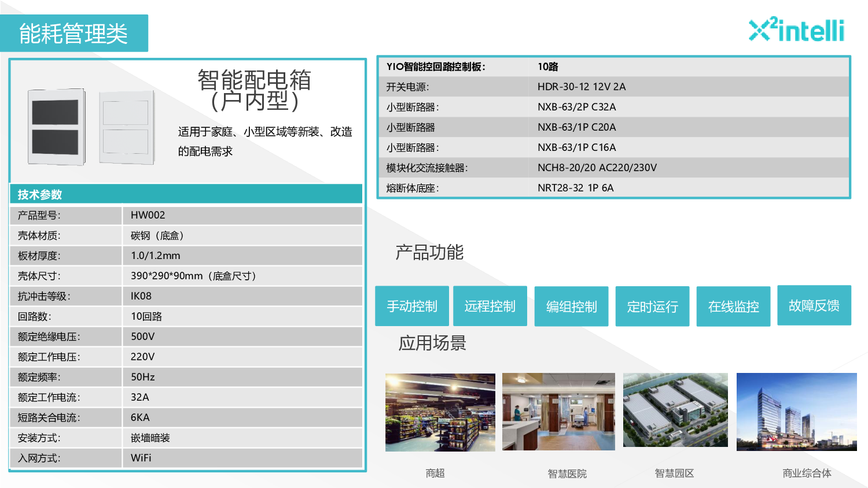The height and width of the screenshot is (488, 868).
Task: Select the 1.0/1.2mm thickness value
Action: [156, 256]
